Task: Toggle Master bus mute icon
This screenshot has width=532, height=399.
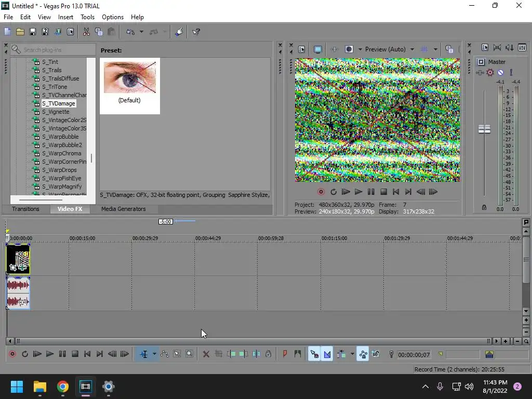Action: tap(500, 72)
